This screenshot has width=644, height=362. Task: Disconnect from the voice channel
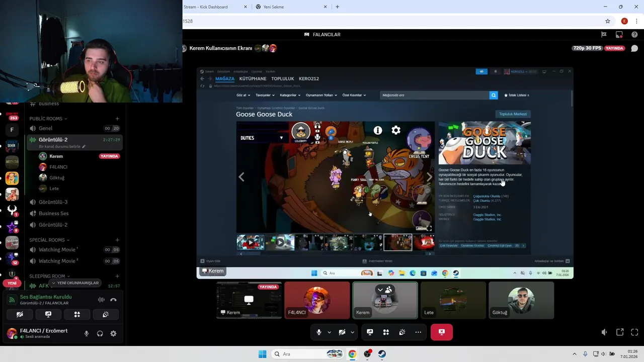113,300
